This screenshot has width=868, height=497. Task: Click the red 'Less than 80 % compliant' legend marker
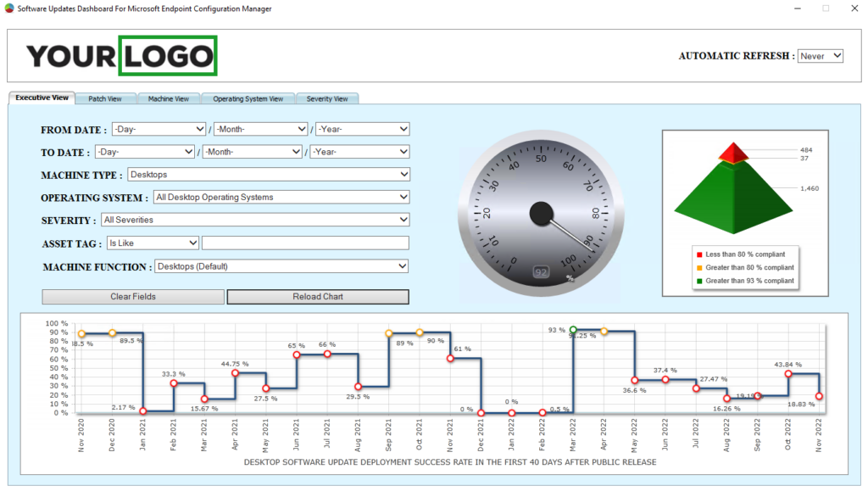698,254
